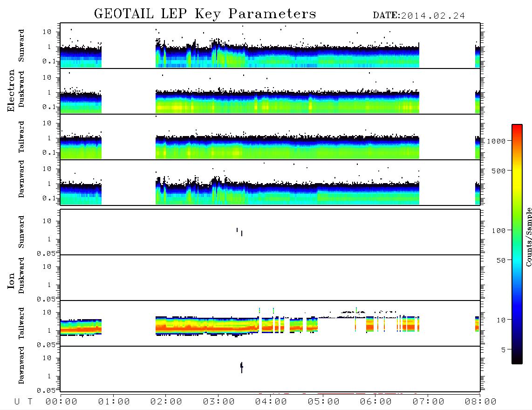This screenshot has height=410, width=532.
Task: Click the 0.05 tick of Ion Tailward panel
Action: tap(47, 344)
